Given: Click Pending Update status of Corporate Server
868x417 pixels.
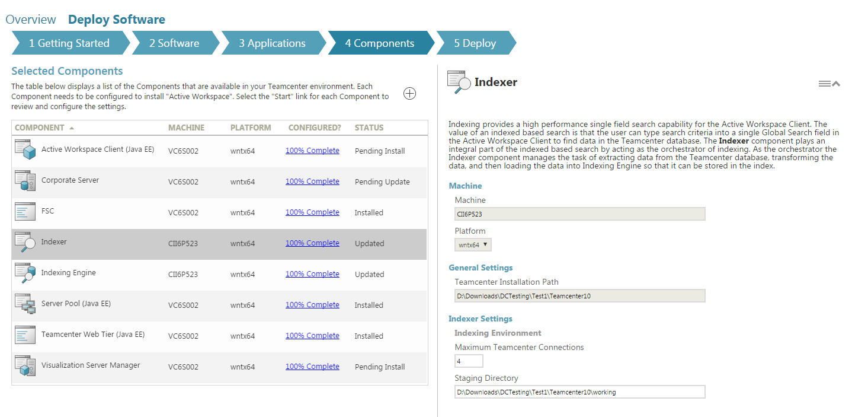Looking at the screenshot, I should click(x=382, y=182).
